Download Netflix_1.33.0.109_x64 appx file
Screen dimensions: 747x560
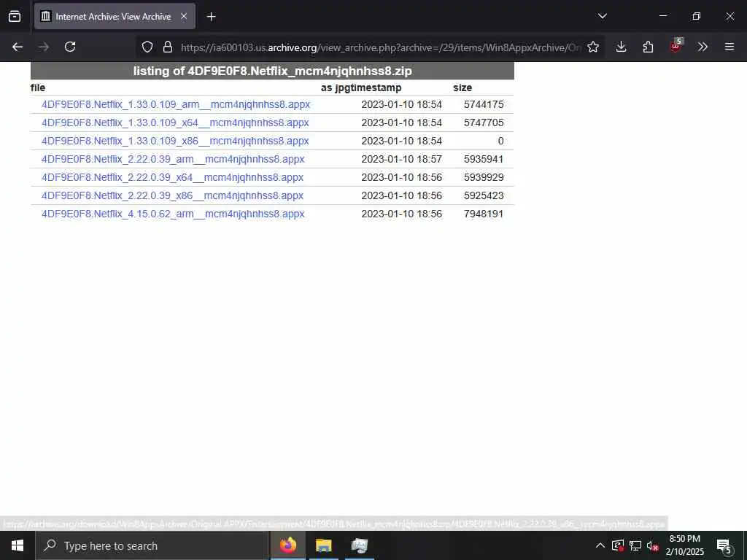pyautogui.click(x=175, y=122)
